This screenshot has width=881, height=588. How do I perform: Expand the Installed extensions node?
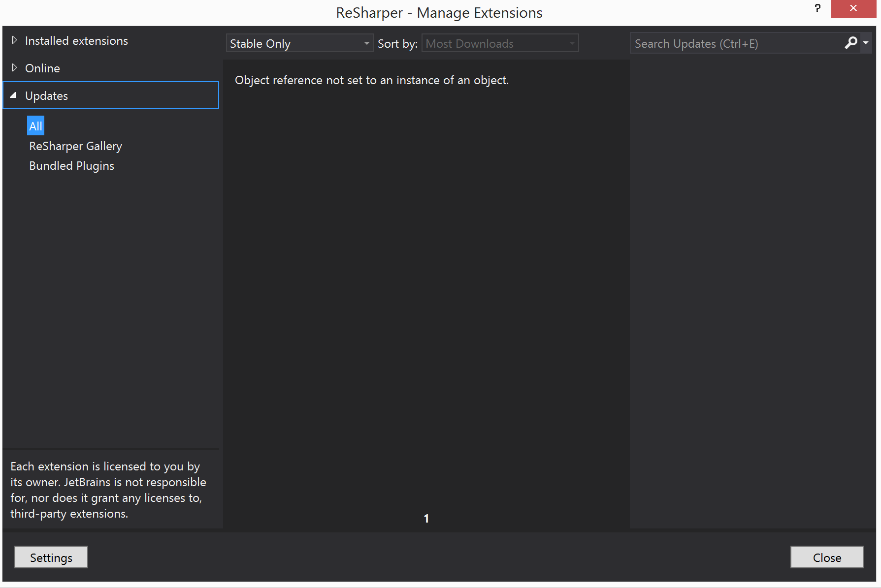click(14, 40)
